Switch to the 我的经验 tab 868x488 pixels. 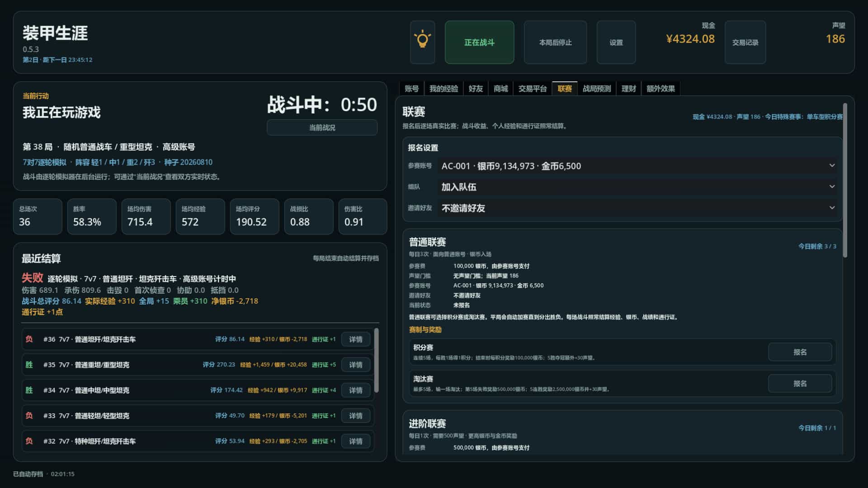(x=443, y=89)
